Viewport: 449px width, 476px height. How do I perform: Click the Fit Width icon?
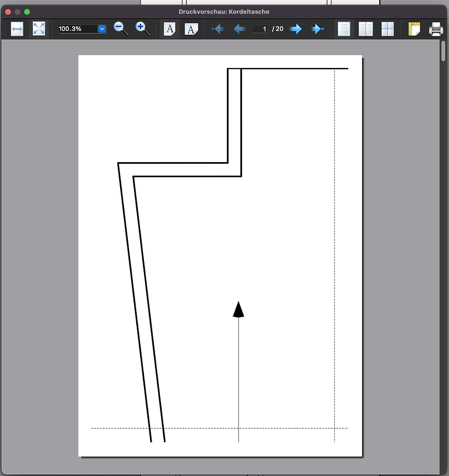point(17,29)
